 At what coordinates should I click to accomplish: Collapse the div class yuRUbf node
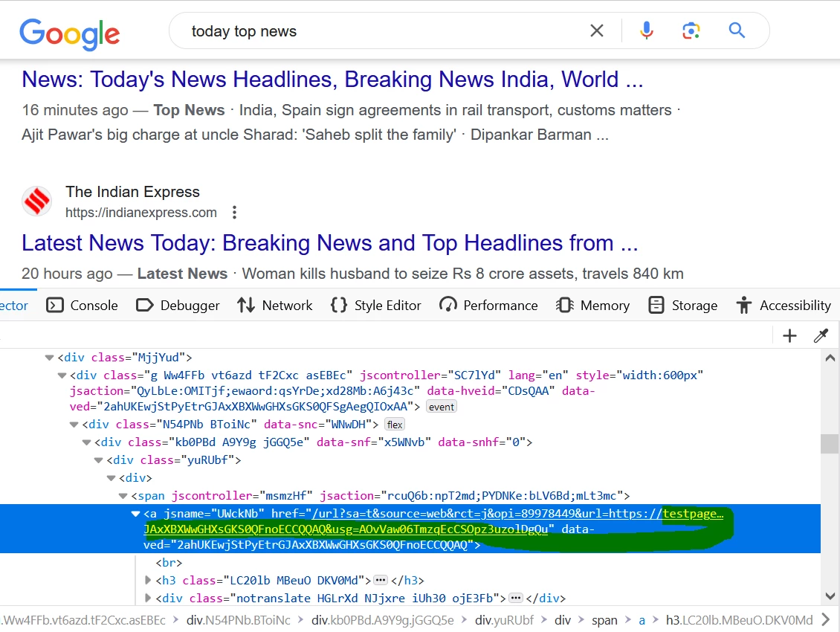[99, 460]
